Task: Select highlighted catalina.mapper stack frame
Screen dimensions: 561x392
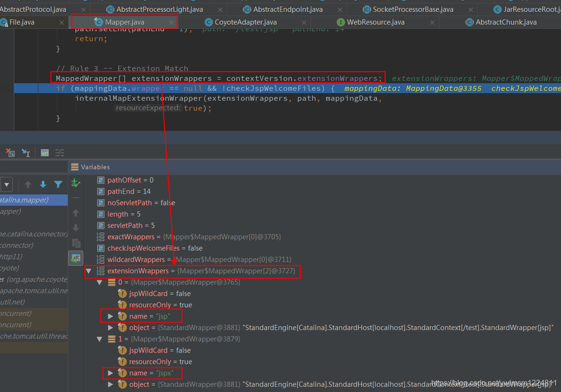Action: click(x=34, y=200)
